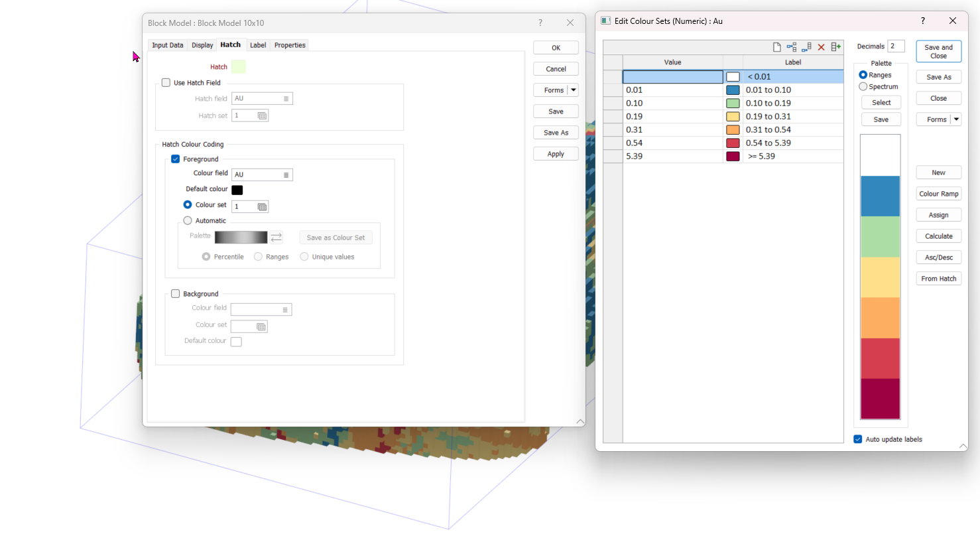Click the help question mark in Edit Colour Sets

click(922, 21)
